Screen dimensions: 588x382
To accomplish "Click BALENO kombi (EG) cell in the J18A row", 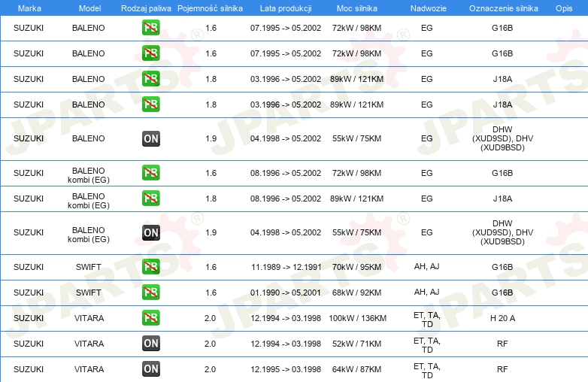I will pyautogui.click(x=89, y=201).
